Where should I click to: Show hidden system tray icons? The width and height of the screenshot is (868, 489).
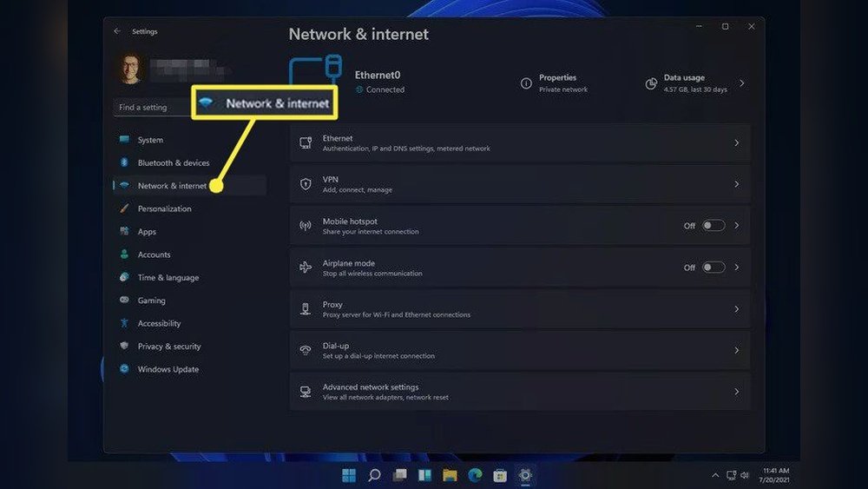(x=715, y=475)
